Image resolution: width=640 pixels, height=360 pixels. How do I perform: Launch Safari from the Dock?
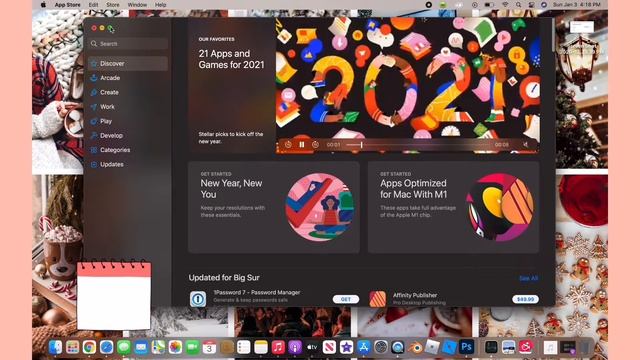107,347
